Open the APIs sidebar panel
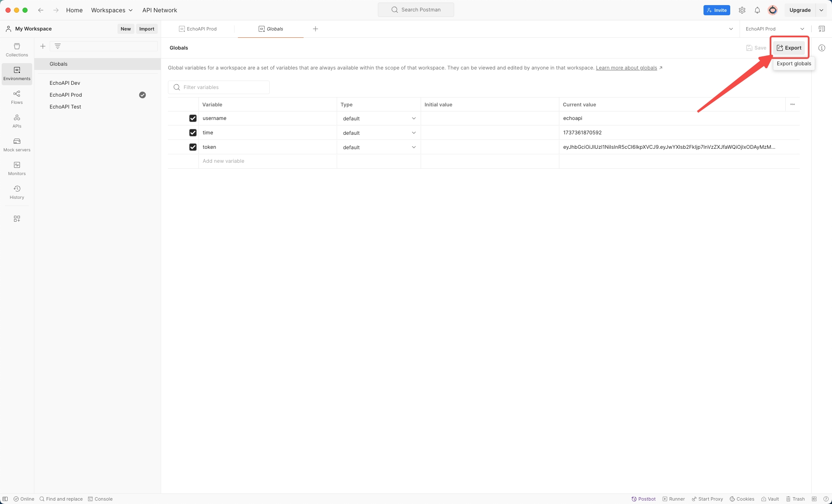This screenshot has height=504, width=832. pos(17,121)
